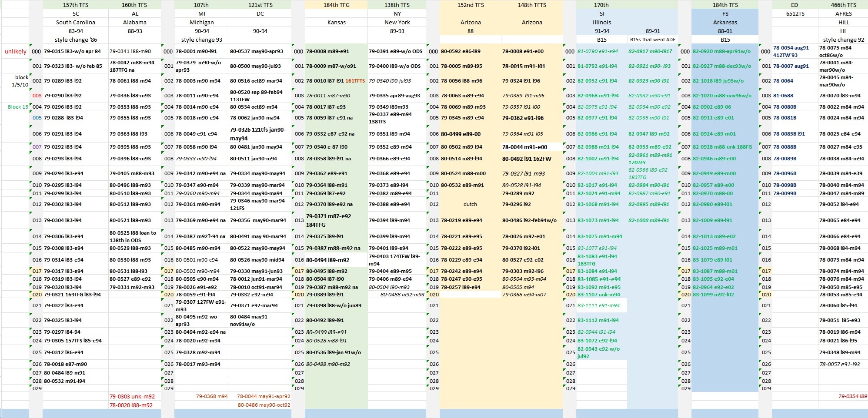Select the 'style change 92' cell
The width and height of the screenshot is (868, 418).
pyautogui.click(x=843, y=40)
